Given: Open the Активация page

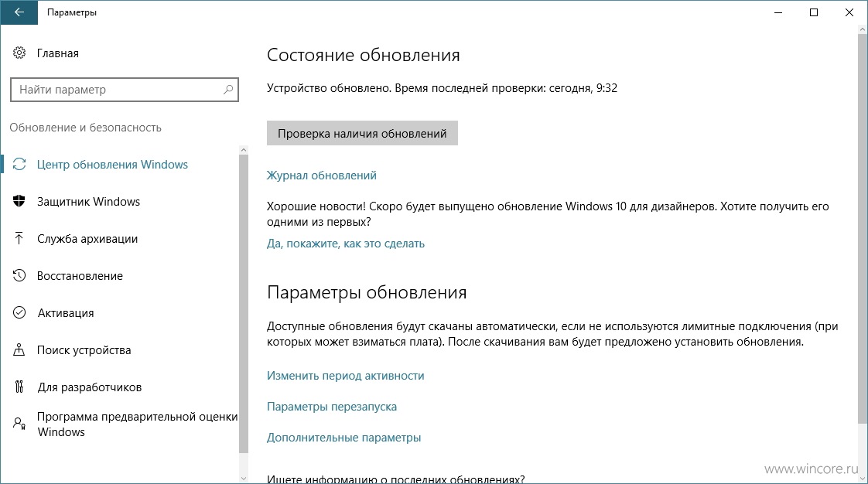Looking at the screenshot, I should point(66,312).
